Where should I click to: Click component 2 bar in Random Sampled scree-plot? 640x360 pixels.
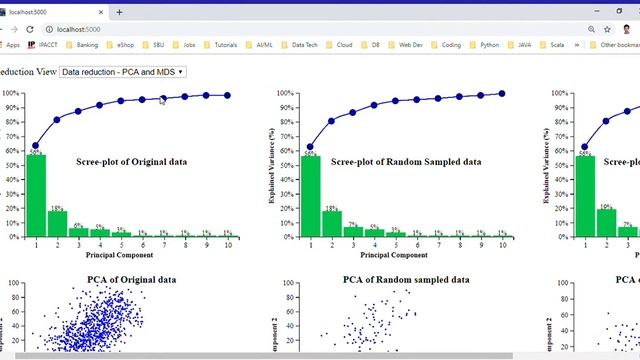[x=332, y=224]
